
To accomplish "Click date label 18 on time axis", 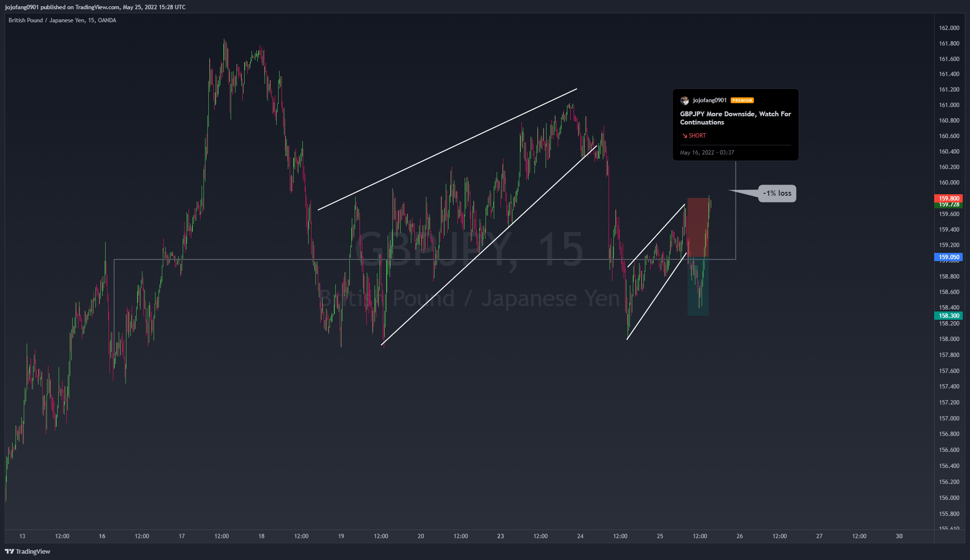I will [262, 536].
